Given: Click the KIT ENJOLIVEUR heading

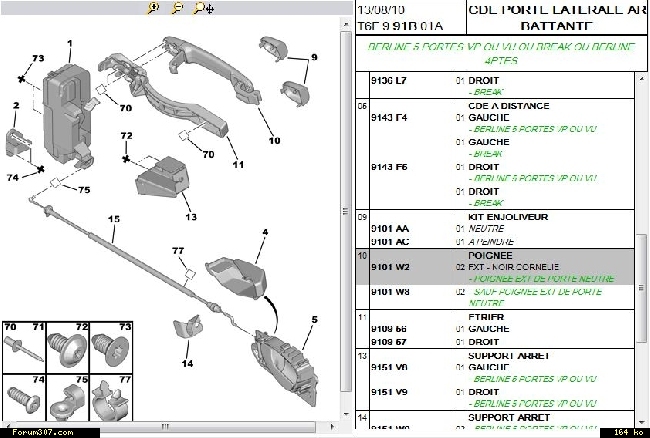Looking at the screenshot, I should (x=508, y=217).
